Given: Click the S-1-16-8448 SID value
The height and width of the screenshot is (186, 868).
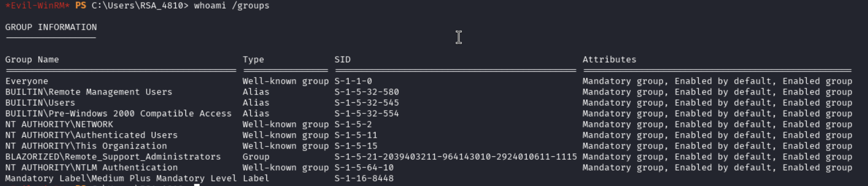Looking at the screenshot, I should (364, 178).
